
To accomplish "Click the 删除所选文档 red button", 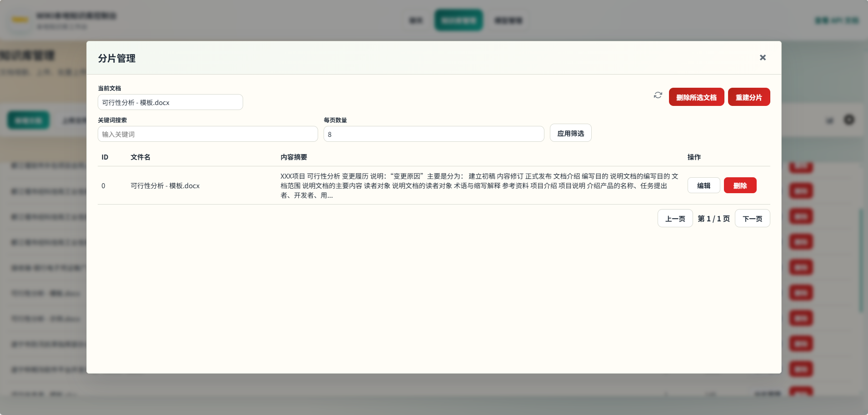I will 696,97.
